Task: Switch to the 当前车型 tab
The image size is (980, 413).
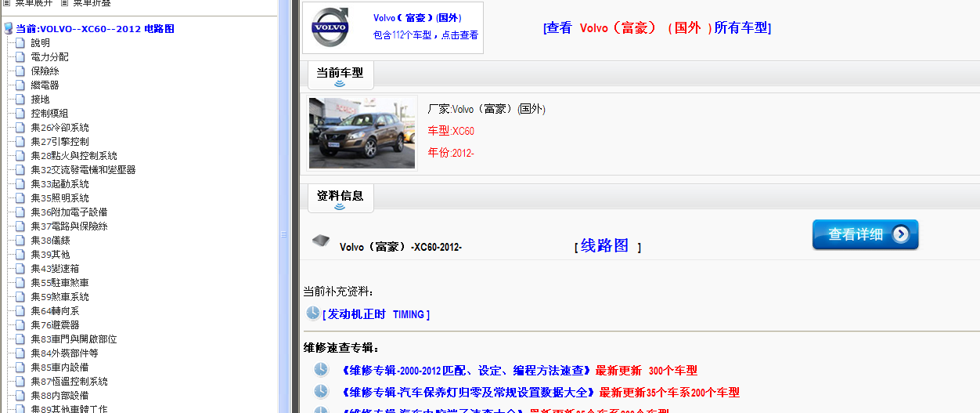Action: click(x=340, y=74)
